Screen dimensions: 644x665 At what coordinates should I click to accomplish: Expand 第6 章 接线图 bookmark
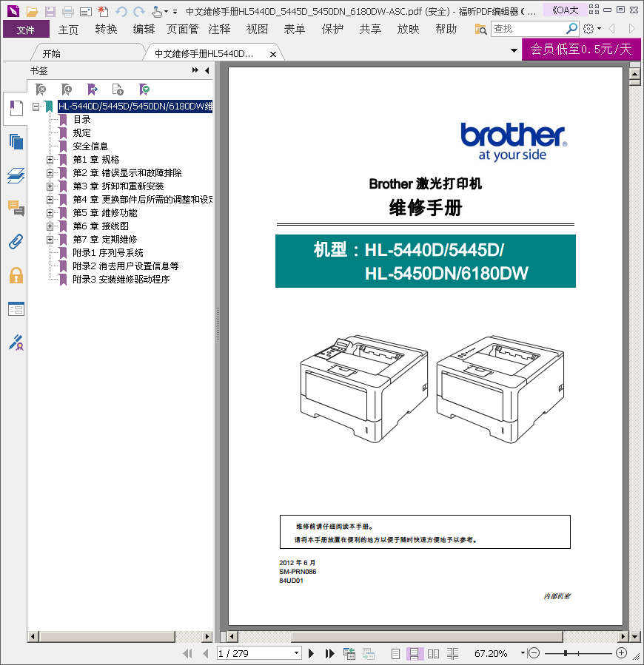[x=50, y=226]
